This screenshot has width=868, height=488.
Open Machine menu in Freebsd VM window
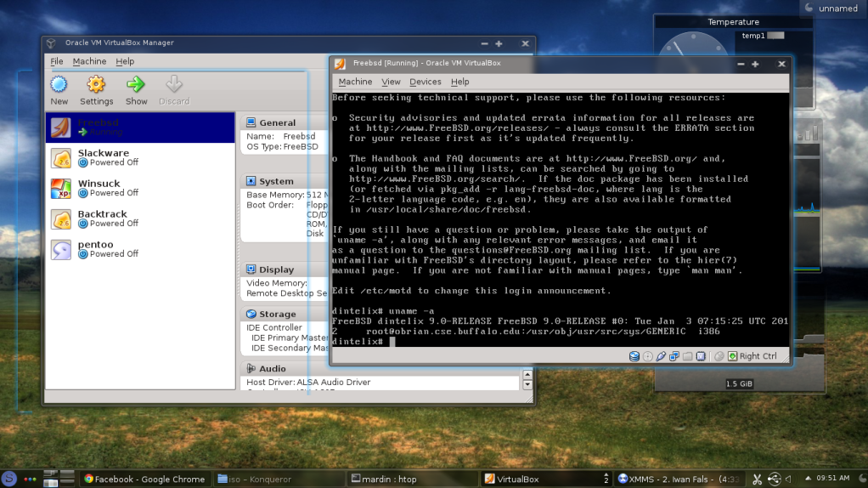point(355,82)
